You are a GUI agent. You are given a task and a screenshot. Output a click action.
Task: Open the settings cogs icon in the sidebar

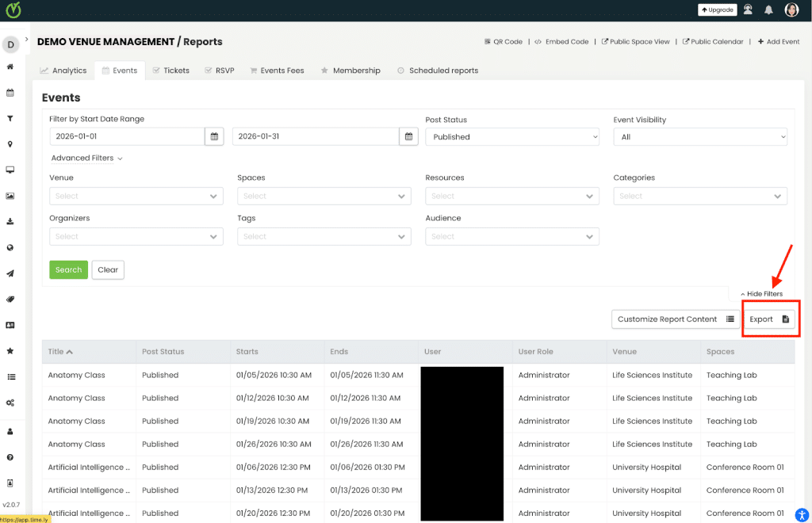pyautogui.click(x=10, y=402)
